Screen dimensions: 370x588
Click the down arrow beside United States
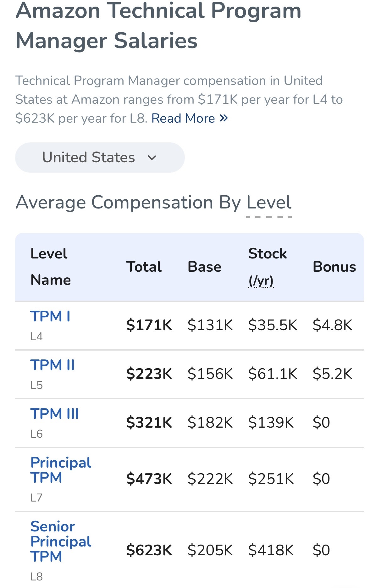pyautogui.click(x=152, y=158)
